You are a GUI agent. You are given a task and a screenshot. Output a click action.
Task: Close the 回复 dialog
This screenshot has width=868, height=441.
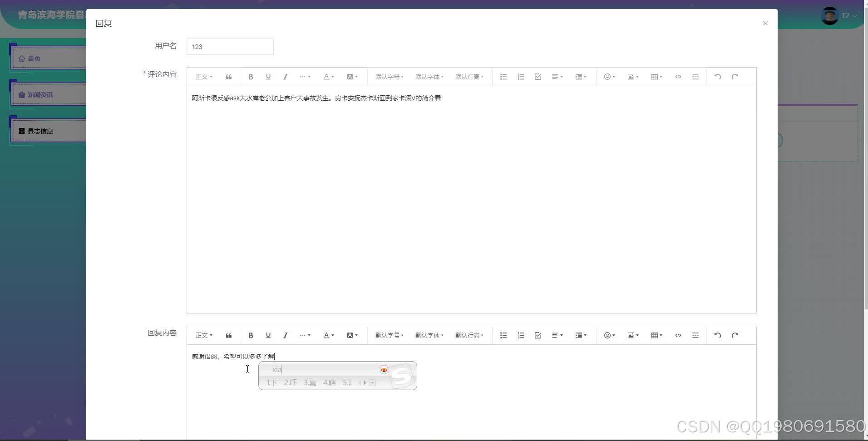coord(765,23)
